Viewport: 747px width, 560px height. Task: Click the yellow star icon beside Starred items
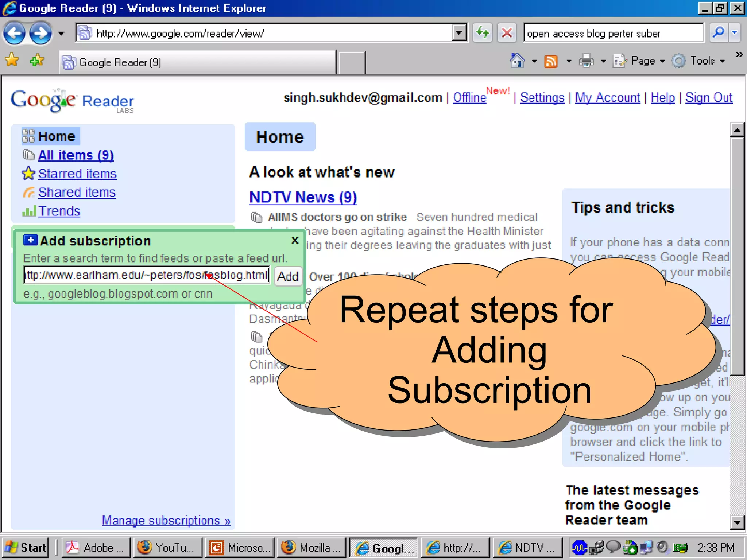coord(28,174)
